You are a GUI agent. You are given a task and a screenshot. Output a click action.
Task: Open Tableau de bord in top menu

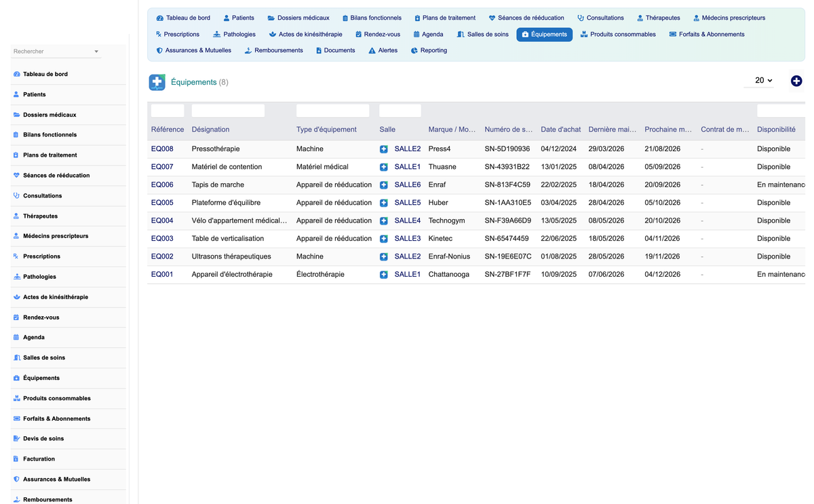click(183, 18)
